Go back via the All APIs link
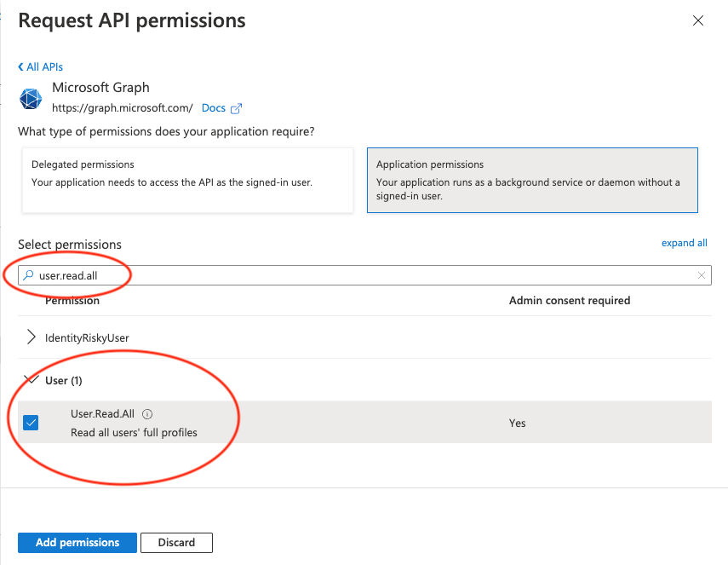Image resolution: width=728 pixels, height=565 pixels. 40,66
